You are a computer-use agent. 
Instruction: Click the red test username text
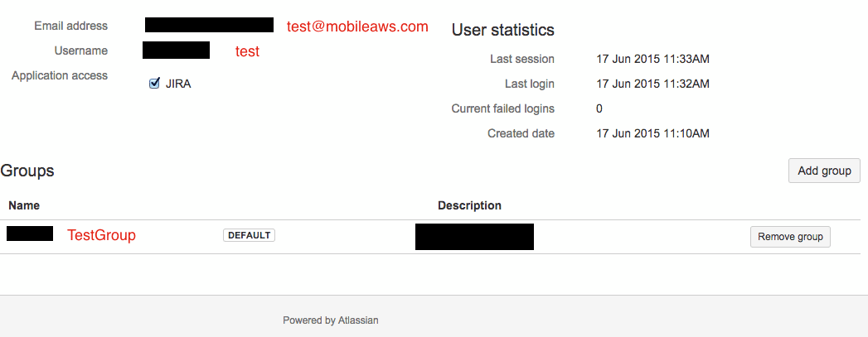pos(247,51)
